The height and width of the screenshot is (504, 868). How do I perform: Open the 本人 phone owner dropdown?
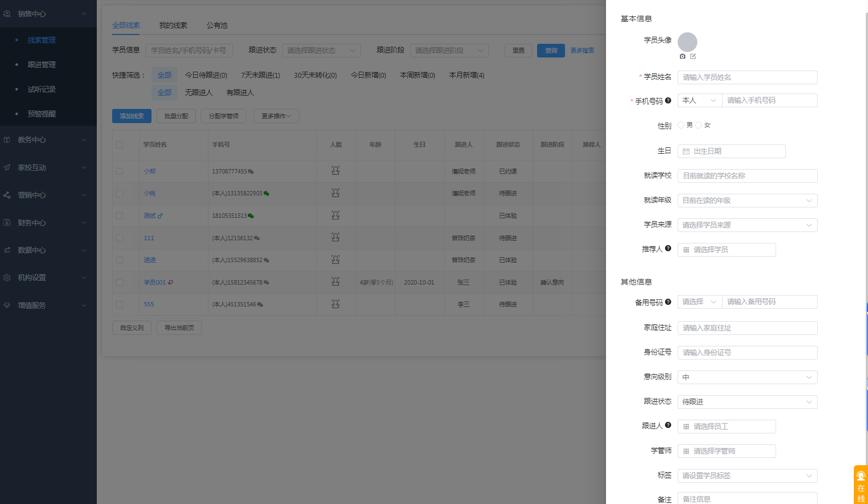point(700,101)
